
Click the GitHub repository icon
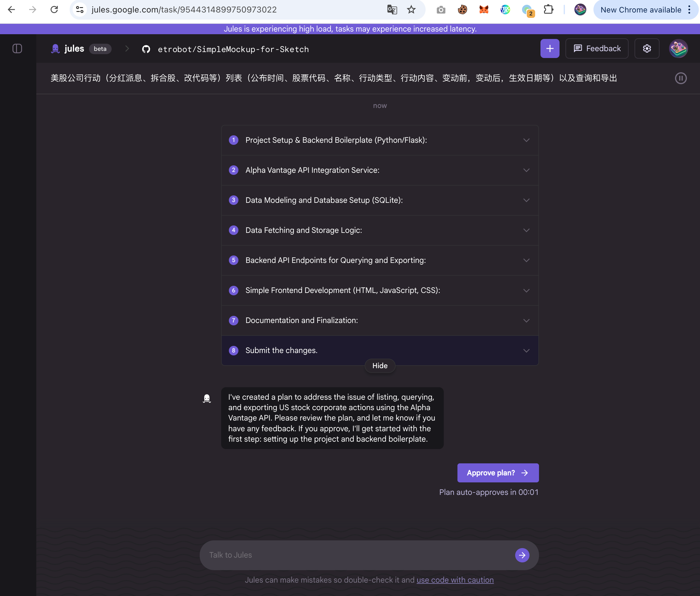(146, 49)
